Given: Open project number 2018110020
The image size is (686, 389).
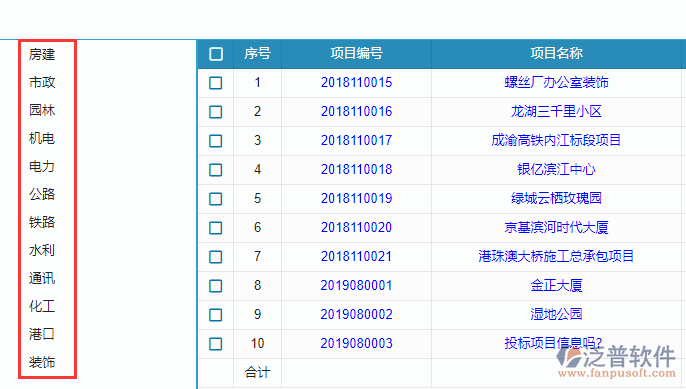Looking at the screenshot, I should pos(357,227).
